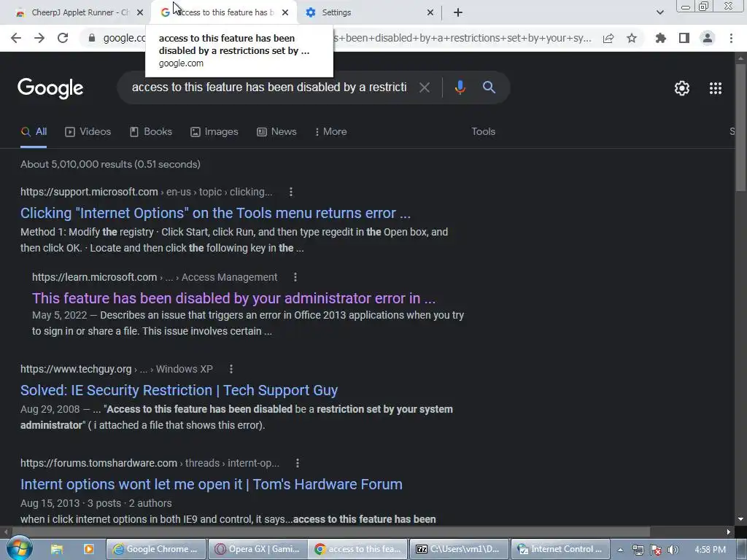Open the techguy.org result options menu
Screen dimensions: 747x560
point(231,369)
